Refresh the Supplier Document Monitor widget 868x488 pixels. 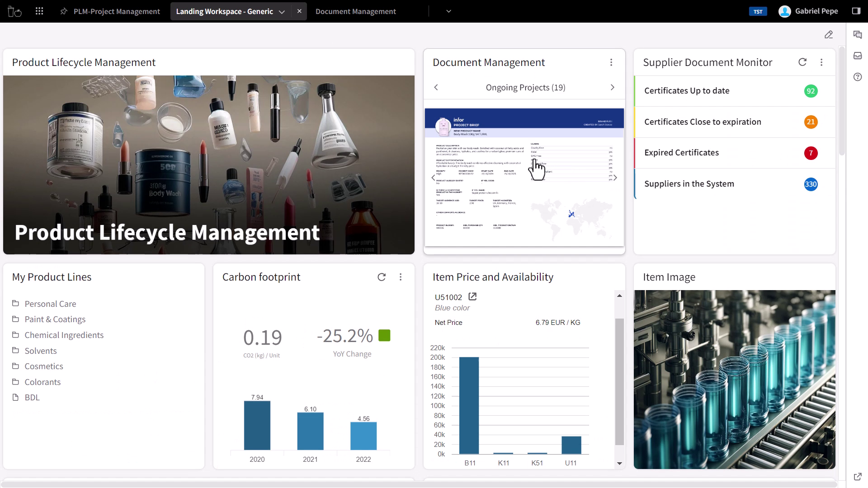pyautogui.click(x=802, y=62)
